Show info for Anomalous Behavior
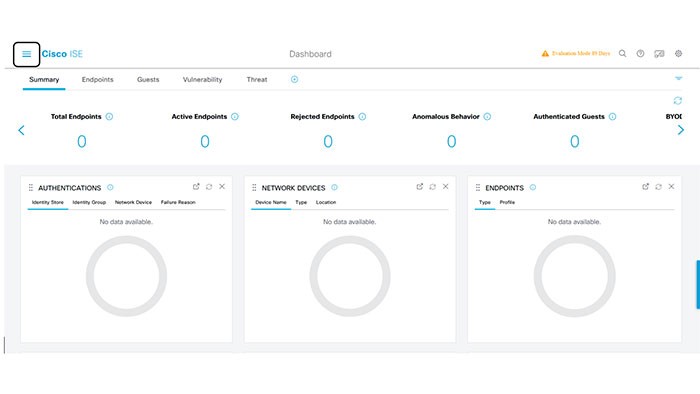Image resolution: width=700 pixels, height=394 pixels. [x=487, y=116]
